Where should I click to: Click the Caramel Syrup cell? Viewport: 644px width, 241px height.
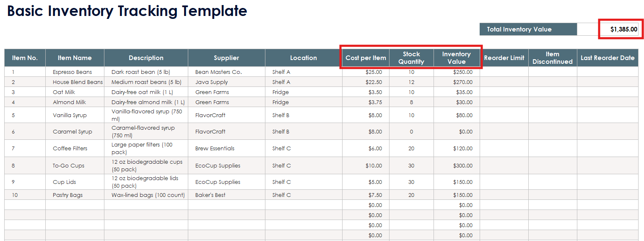pos(75,131)
